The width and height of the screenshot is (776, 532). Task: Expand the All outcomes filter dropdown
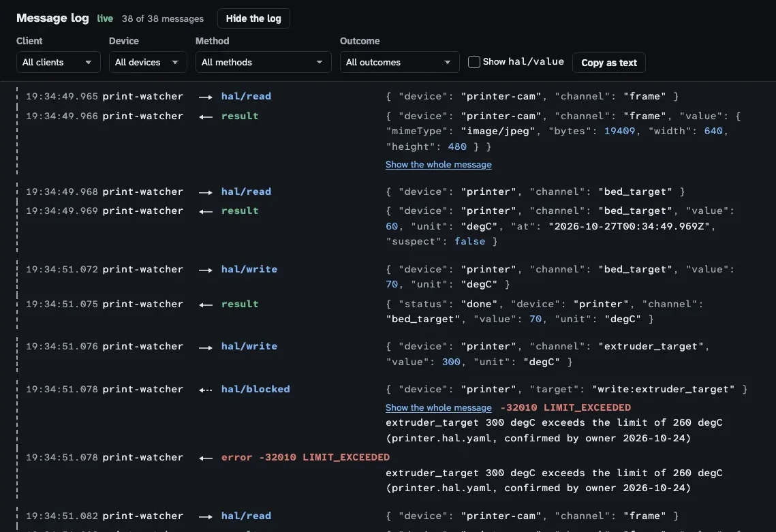399,63
